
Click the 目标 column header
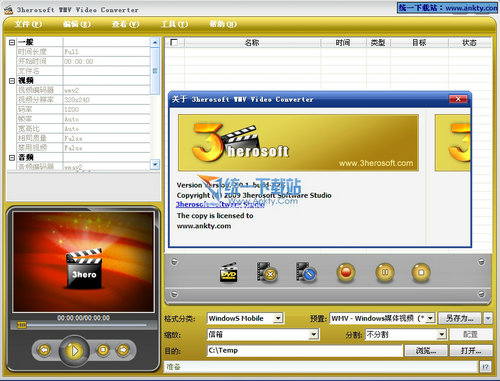[x=419, y=43]
